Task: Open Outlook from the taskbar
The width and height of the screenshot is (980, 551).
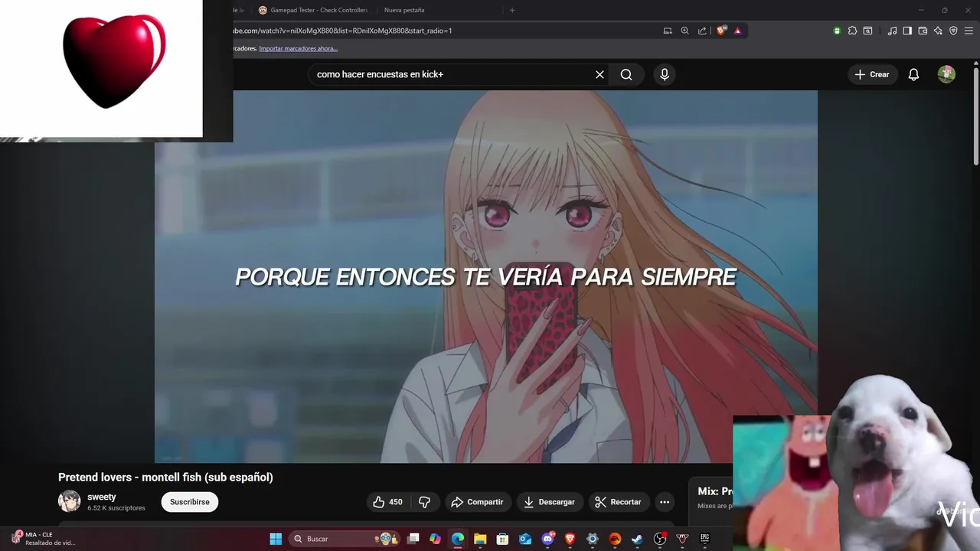Action: 525,539
